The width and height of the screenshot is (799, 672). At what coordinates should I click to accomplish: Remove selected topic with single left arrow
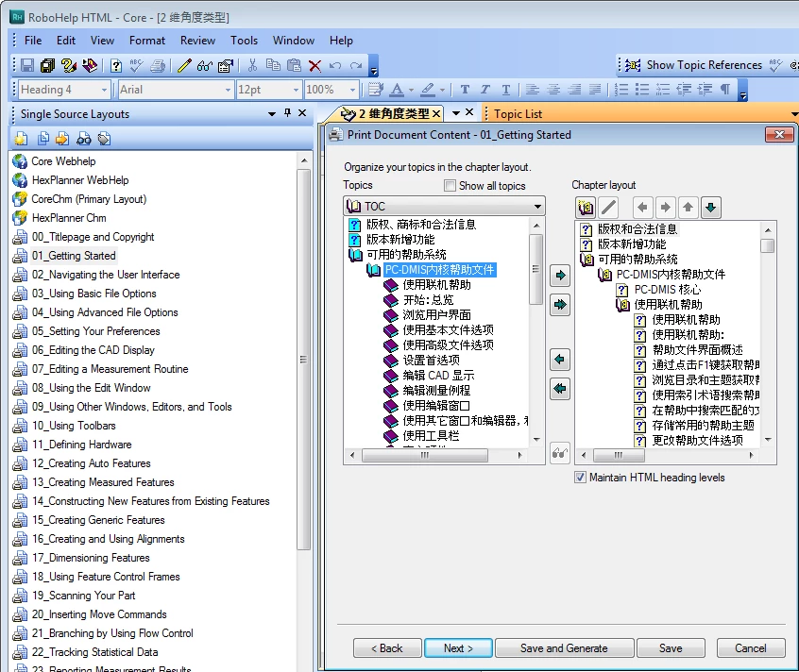(x=560, y=360)
